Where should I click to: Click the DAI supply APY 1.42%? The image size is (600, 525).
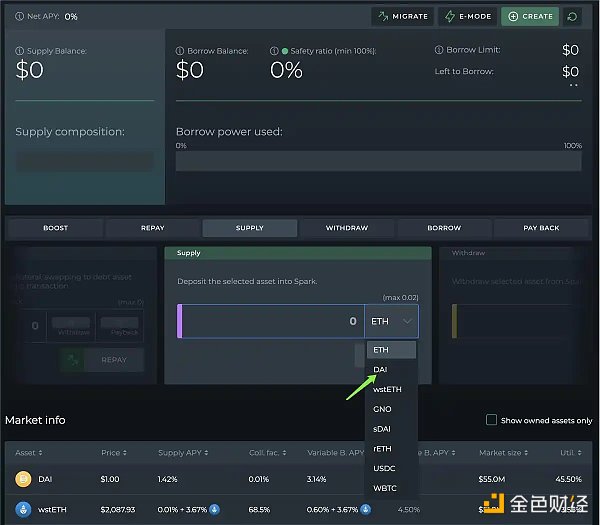pyautogui.click(x=168, y=479)
